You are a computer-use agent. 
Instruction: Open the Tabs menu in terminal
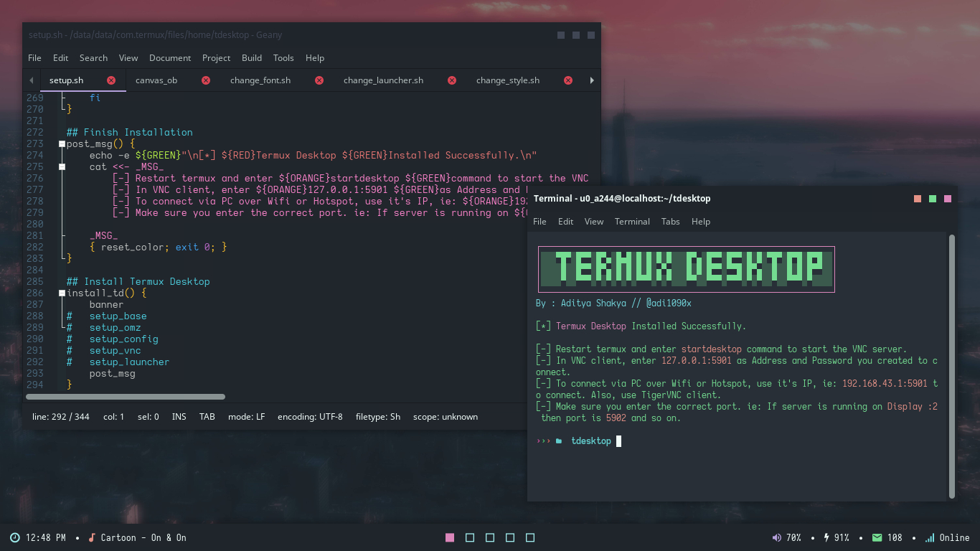click(x=671, y=222)
